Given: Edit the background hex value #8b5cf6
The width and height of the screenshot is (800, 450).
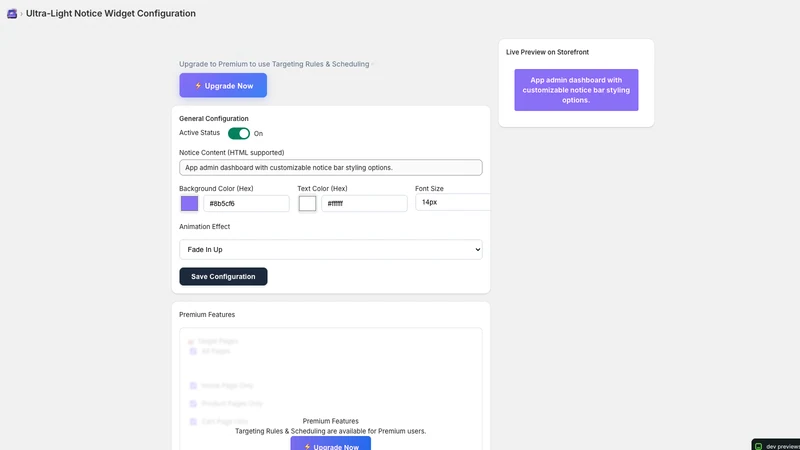Looking at the screenshot, I should click(246, 203).
